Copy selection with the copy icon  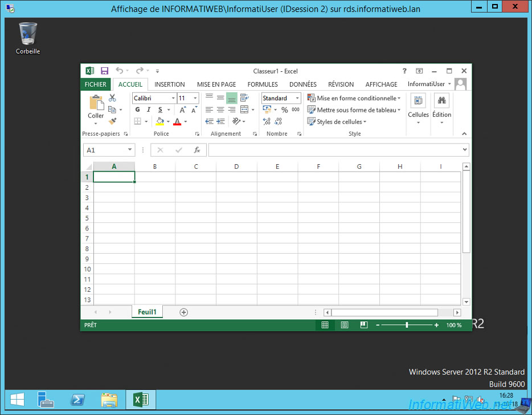tap(112, 109)
